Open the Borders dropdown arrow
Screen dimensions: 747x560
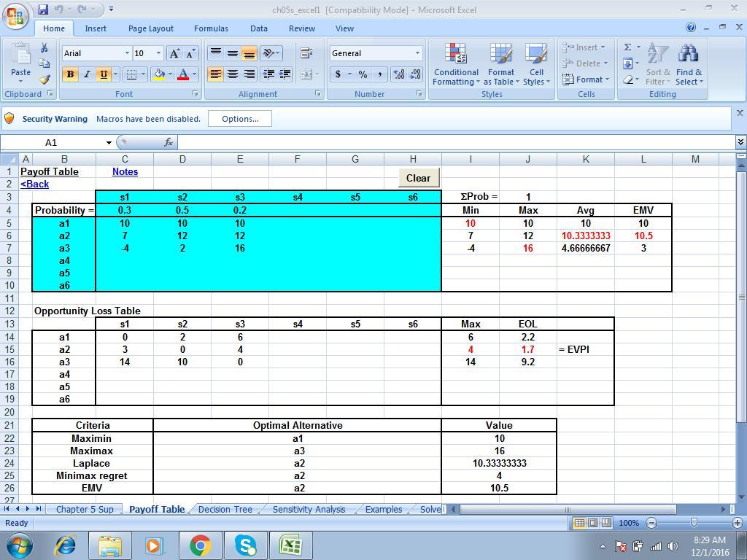point(143,74)
